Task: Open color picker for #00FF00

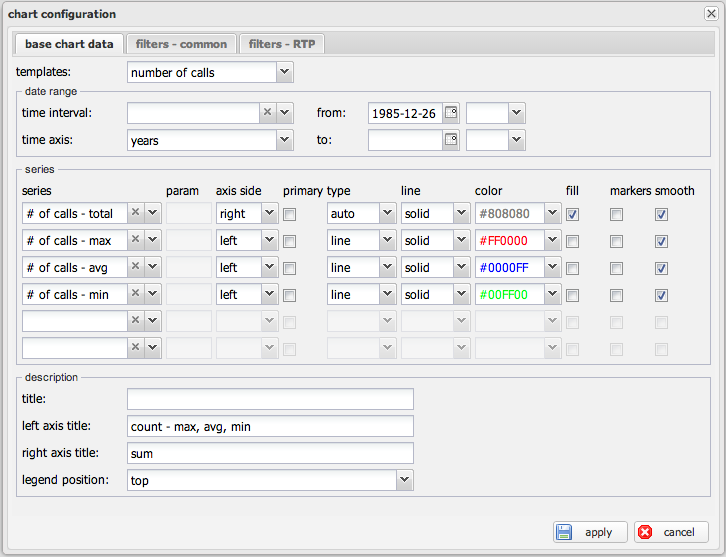Action: 553,294
